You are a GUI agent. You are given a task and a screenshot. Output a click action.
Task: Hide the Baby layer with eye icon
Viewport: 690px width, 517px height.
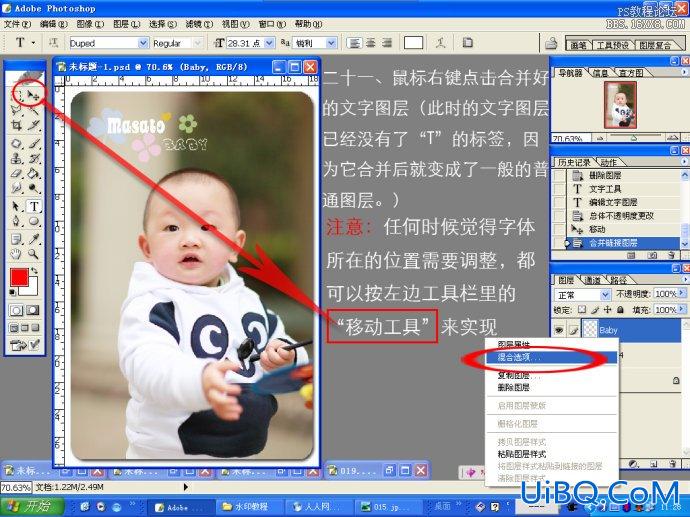(559, 330)
